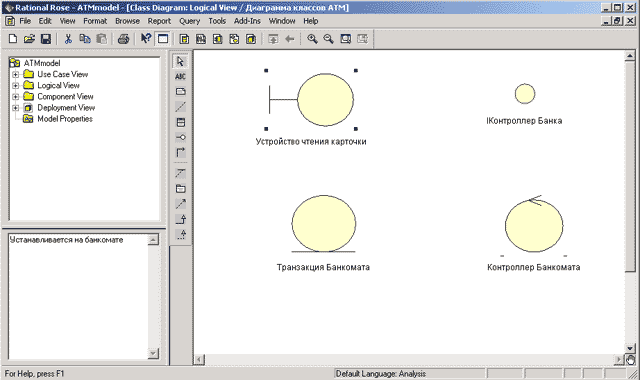
Task: Select Component View folder
Action: tap(65, 97)
